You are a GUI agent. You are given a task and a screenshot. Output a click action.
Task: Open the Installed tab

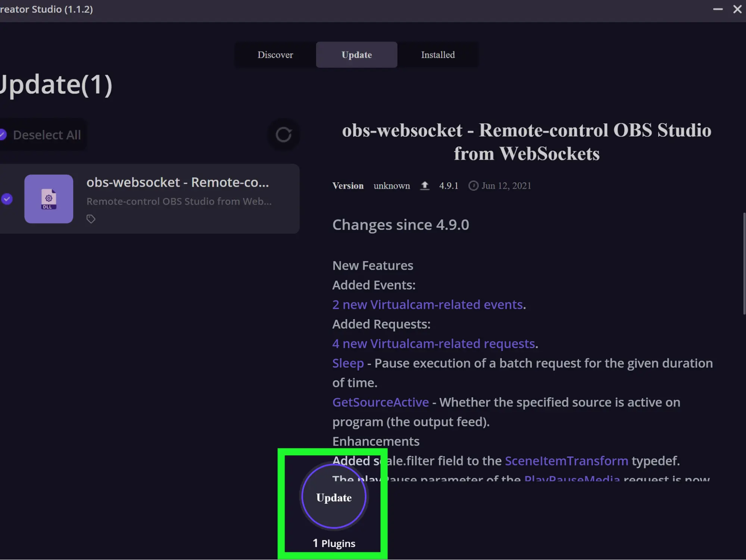pyautogui.click(x=438, y=55)
